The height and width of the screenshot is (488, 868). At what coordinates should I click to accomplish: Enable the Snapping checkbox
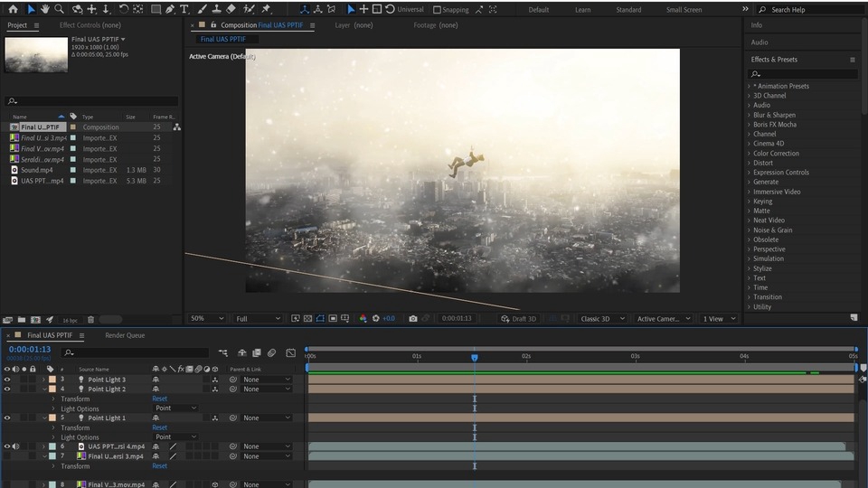[438, 10]
